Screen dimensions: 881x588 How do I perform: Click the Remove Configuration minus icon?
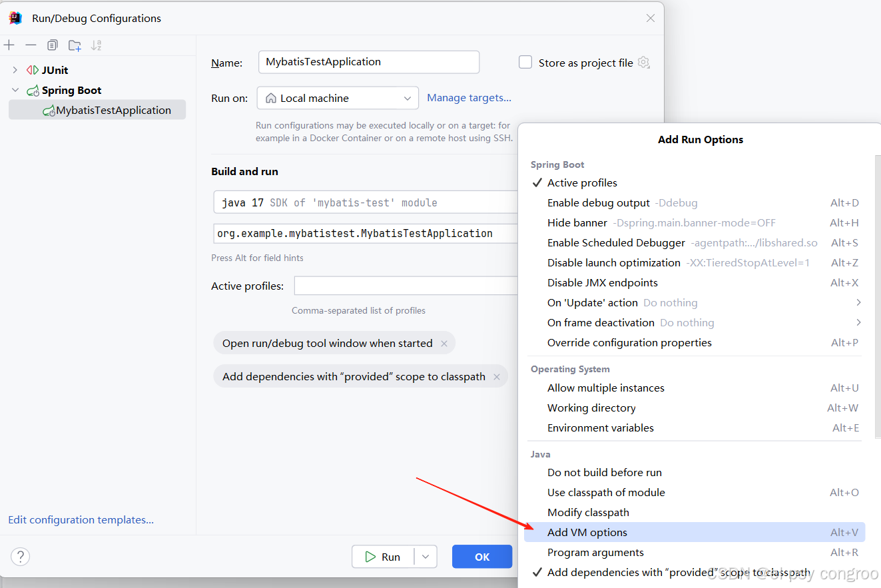[31, 45]
